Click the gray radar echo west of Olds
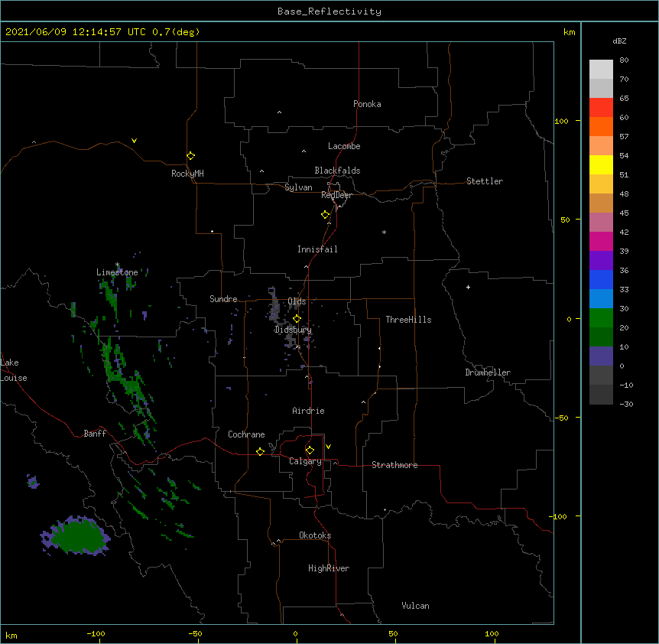Viewport: 659px width, 644px height. 274,304
